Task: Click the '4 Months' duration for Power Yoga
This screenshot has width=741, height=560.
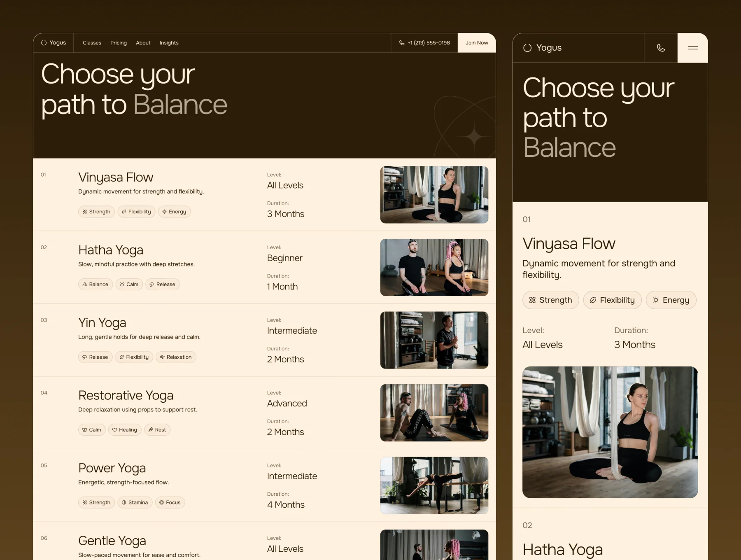Action: click(286, 505)
